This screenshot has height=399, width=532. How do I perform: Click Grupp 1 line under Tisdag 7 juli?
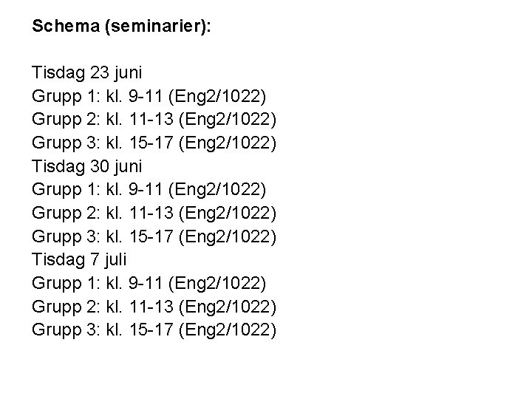149,283
